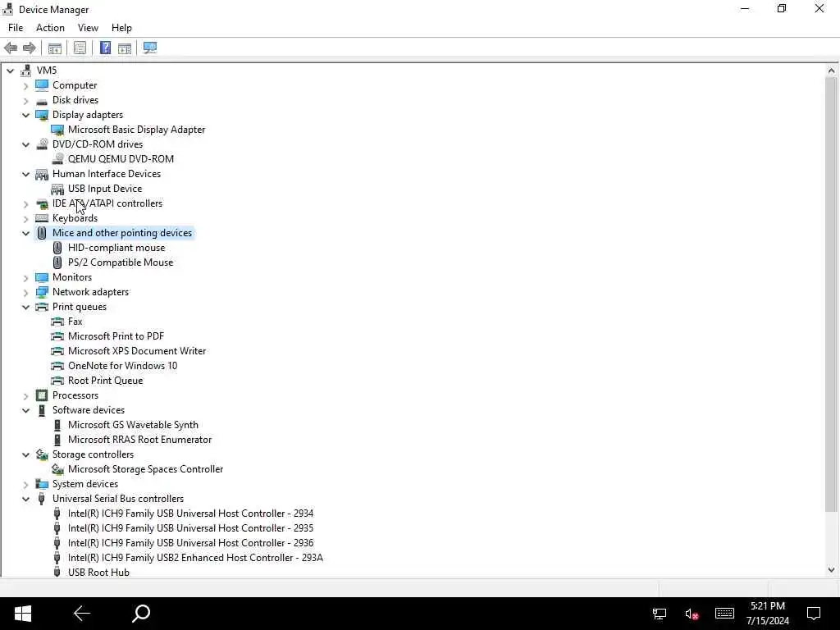Click the Software devices category icon

(42, 410)
